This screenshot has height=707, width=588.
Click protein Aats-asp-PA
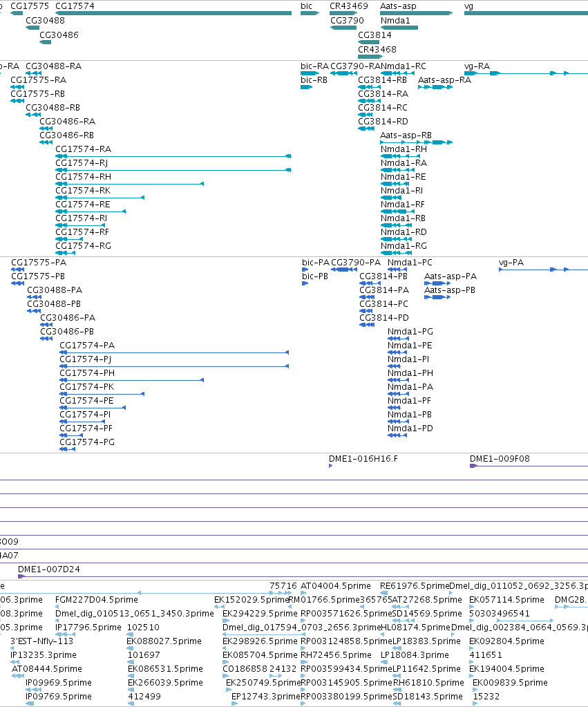[451, 276]
